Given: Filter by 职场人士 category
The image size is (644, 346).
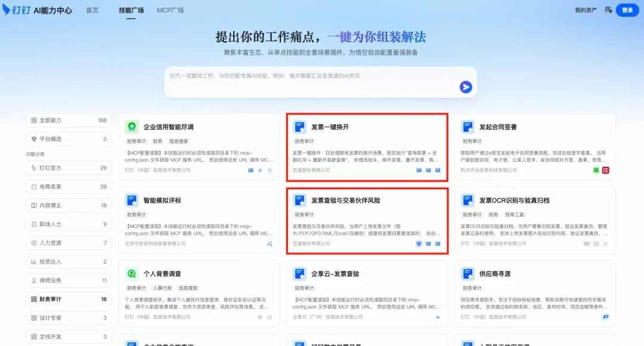Looking at the screenshot, I should [x=69, y=225].
